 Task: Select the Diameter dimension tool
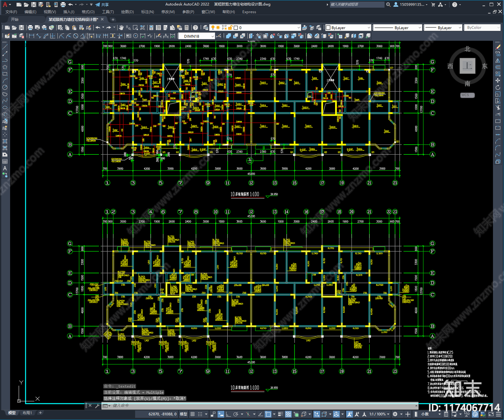click(x=76, y=36)
